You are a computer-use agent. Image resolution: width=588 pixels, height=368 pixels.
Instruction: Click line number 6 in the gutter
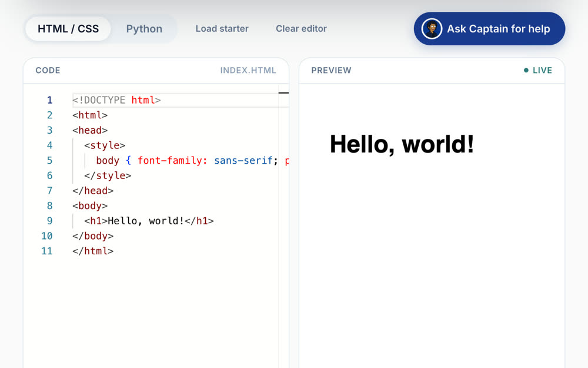click(49, 175)
